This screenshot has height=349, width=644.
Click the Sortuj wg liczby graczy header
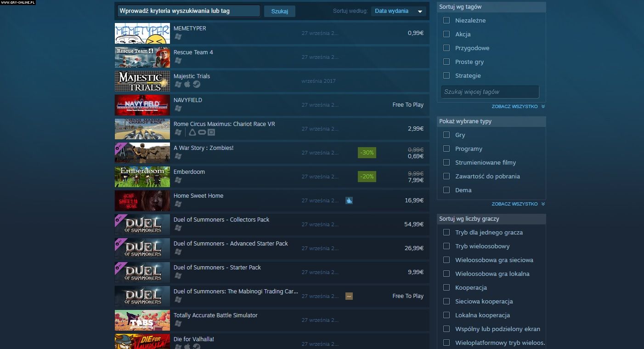pyautogui.click(x=491, y=219)
